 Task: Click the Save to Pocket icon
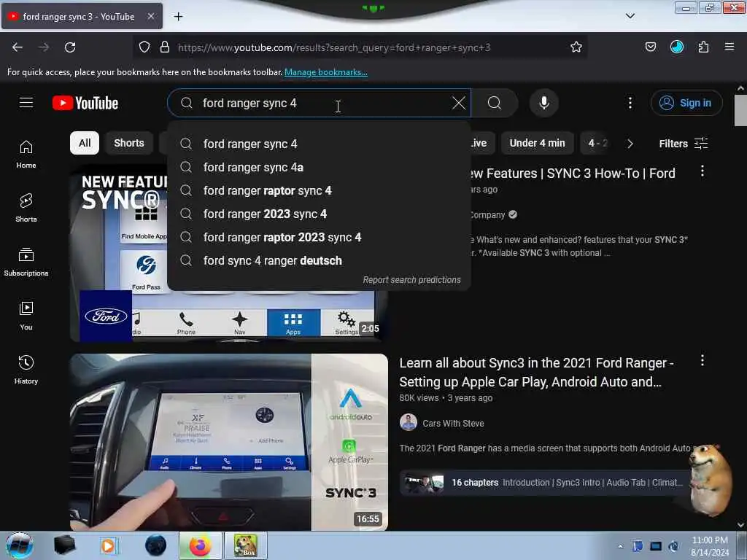[x=650, y=47]
